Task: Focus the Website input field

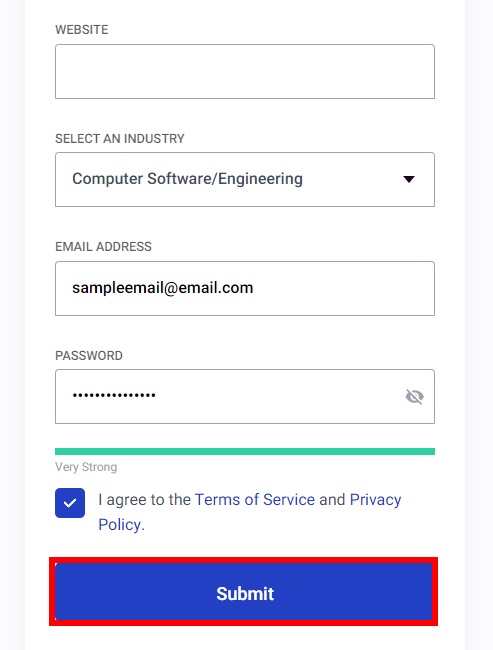Action: pos(245,71)
